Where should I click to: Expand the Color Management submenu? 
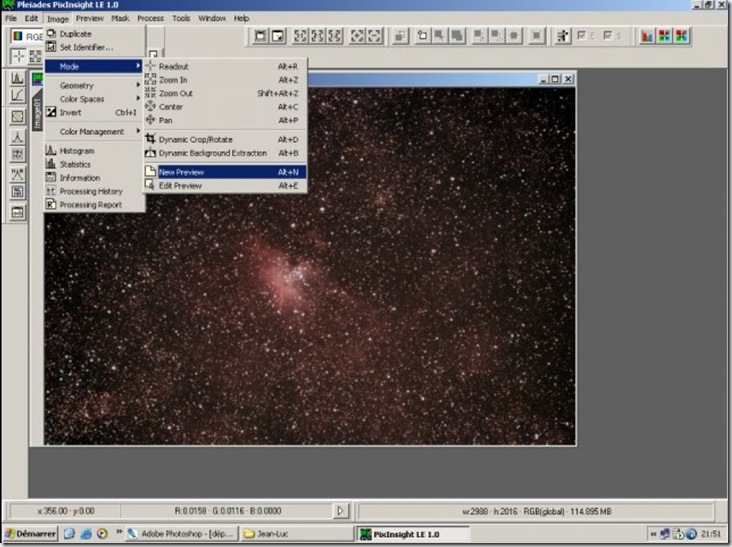click(95, 132)
